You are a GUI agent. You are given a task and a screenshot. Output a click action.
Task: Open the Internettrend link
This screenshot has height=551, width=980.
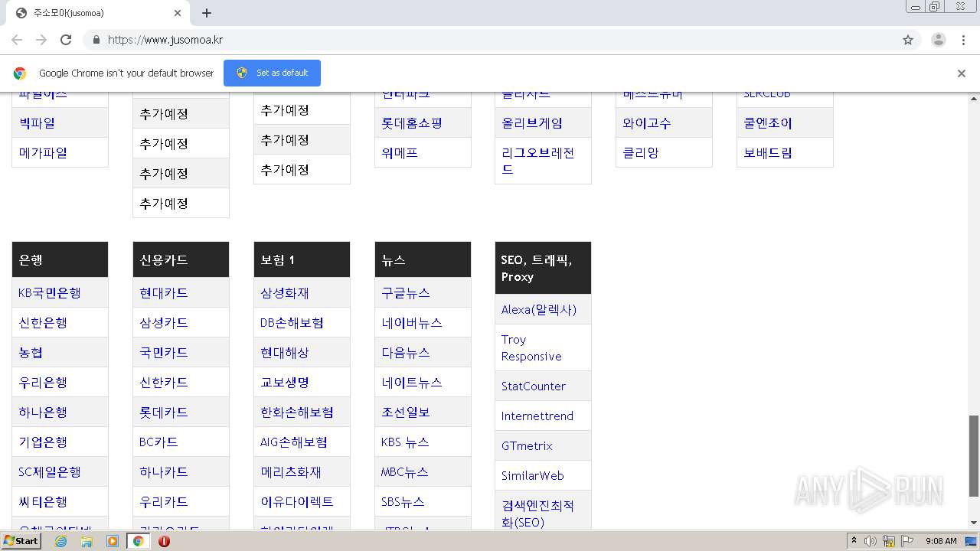pyautogui.click(x=537, y=416)
